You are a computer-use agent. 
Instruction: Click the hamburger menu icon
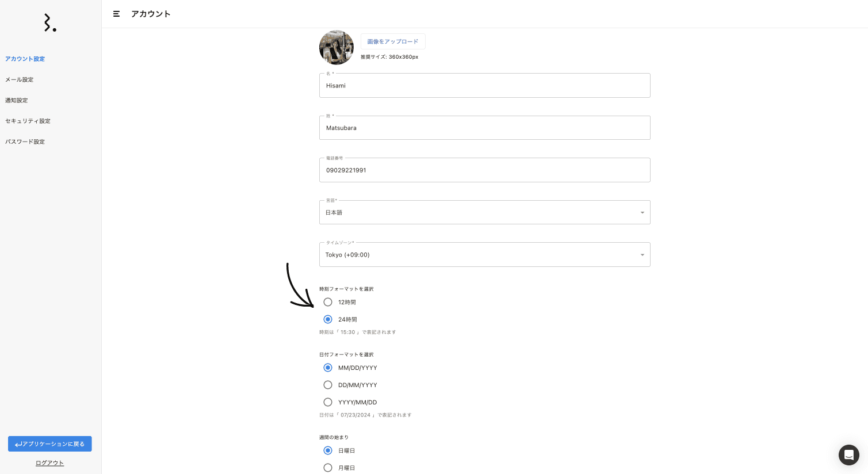pyautogui.click(x=116, y=14)
